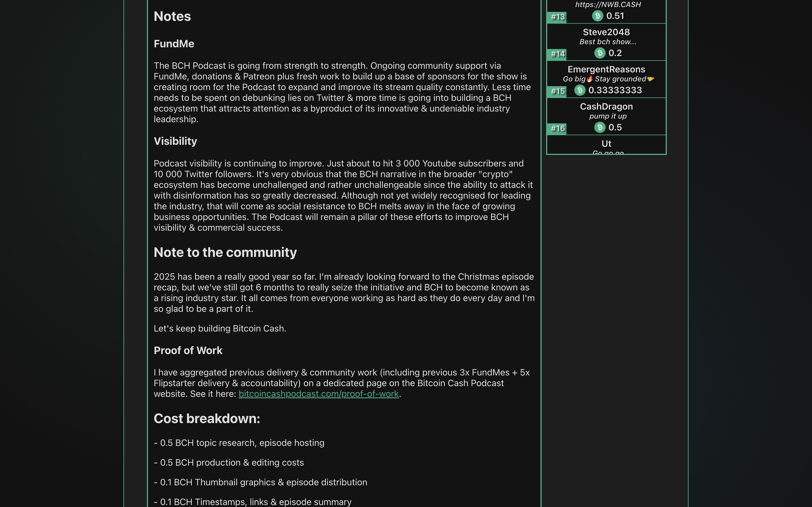Viewport: 812px width, 507px height.
Task: Click the #13 rank badge
Action: pos(557,16)
